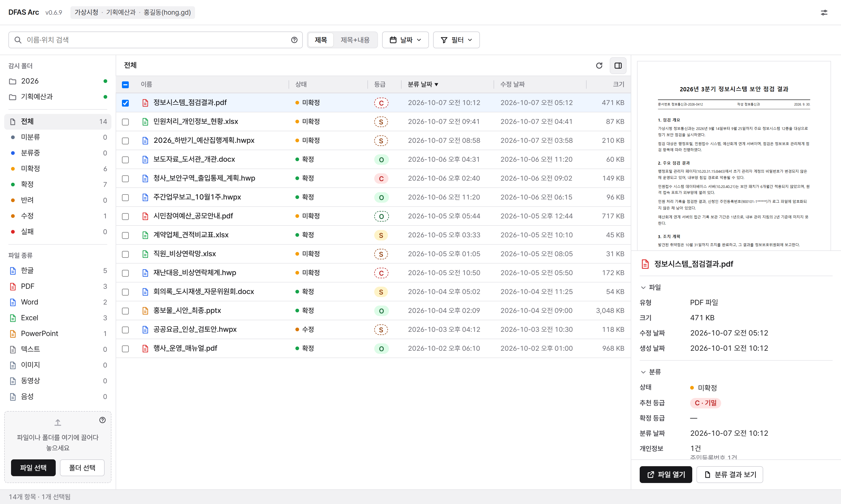
Task: Click the refresh icon in list header
Action: click(x=599, y=66)
